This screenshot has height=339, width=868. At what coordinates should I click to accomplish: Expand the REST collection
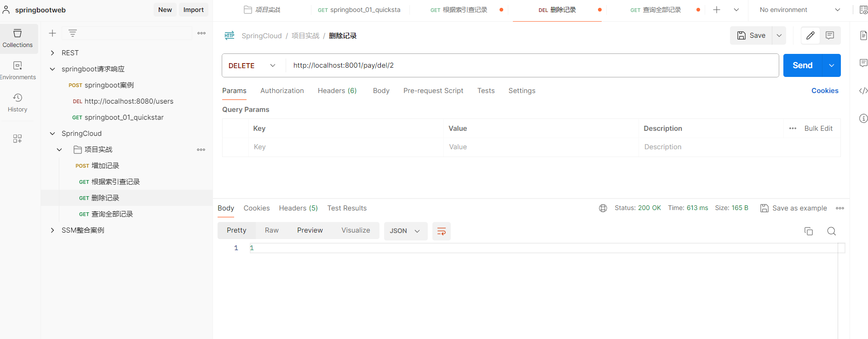pos(52,53)
